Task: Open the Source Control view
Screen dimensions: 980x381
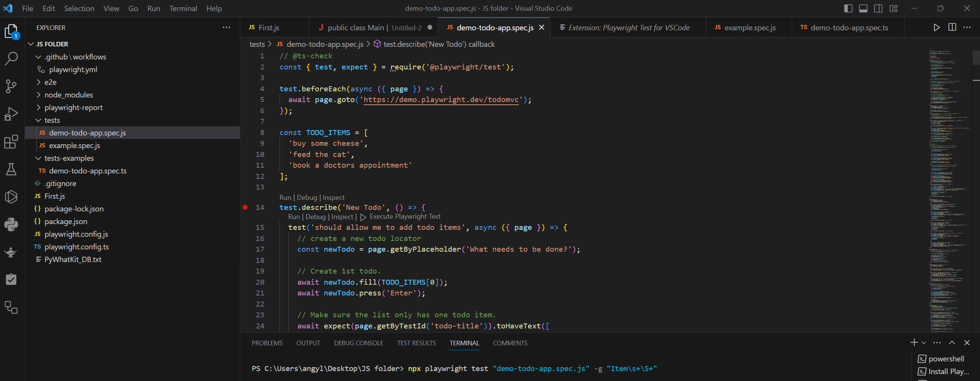Action: click(x=11, y=86)
